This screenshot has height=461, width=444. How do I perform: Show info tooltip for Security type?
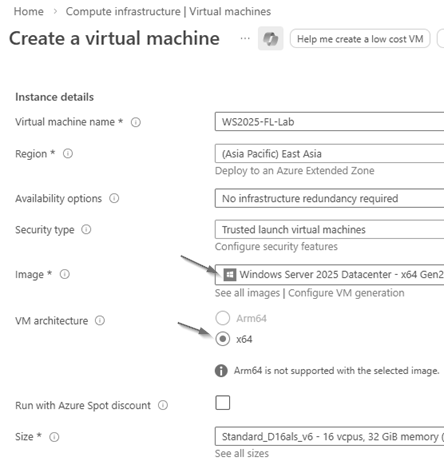click(86, 230)
